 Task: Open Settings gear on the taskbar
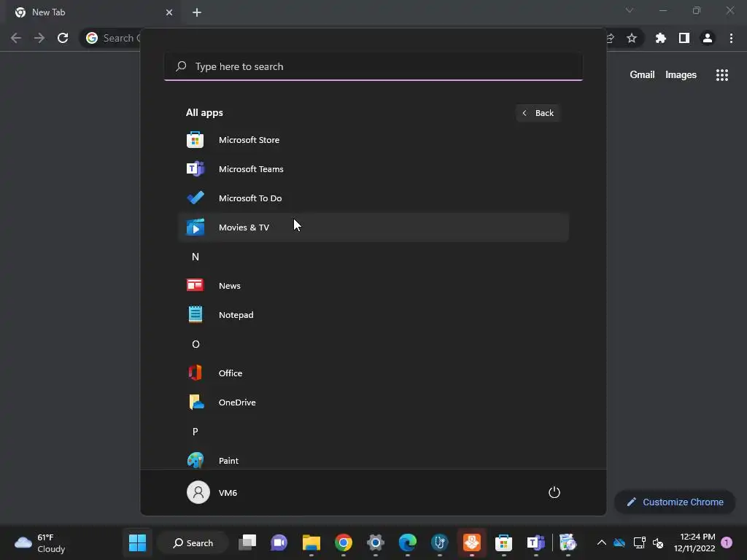(376, 542)
